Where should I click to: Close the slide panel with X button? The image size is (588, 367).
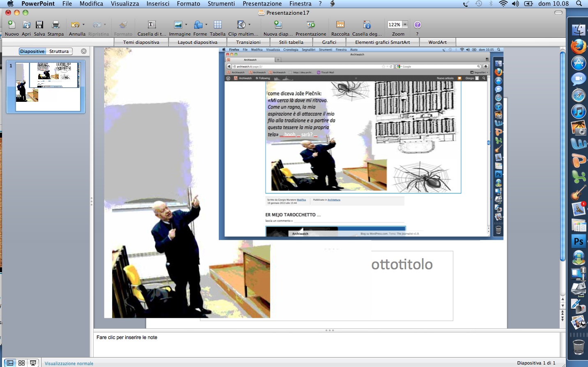pos(84,51)
